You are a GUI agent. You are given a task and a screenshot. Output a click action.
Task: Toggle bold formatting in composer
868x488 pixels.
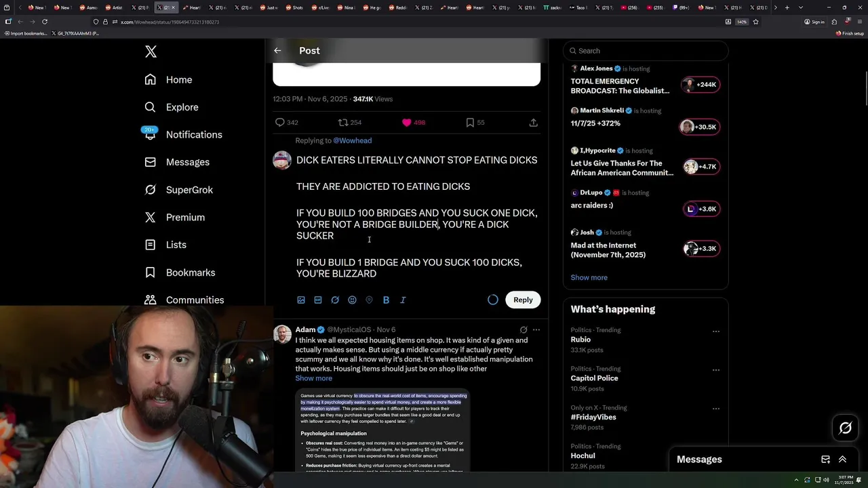[x=386, y=300]
